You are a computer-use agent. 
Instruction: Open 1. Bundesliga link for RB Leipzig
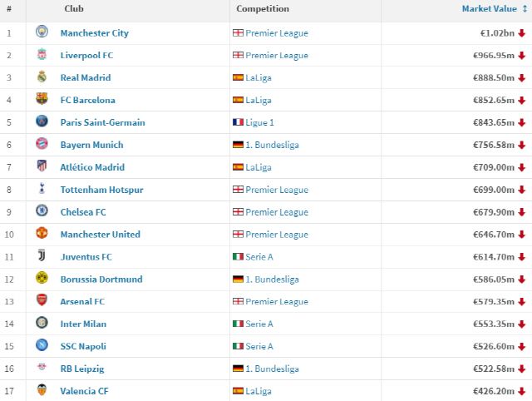point(272,369)
